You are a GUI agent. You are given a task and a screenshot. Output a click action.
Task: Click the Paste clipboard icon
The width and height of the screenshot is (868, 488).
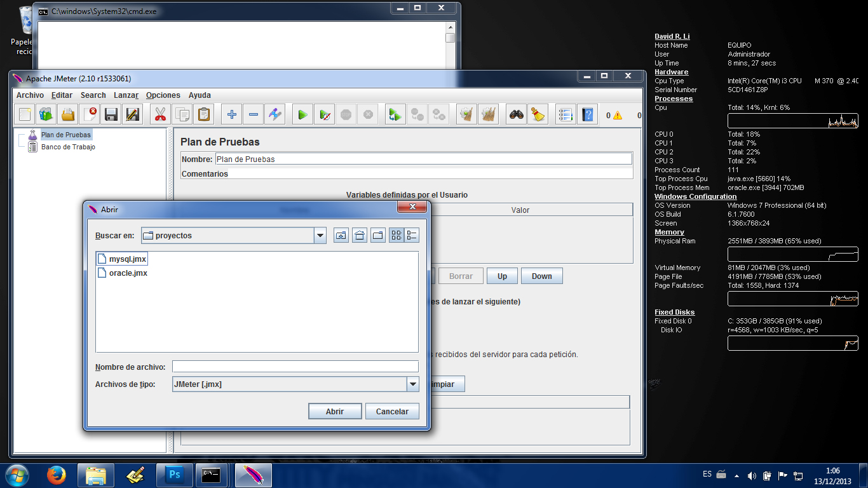[203, 115]
